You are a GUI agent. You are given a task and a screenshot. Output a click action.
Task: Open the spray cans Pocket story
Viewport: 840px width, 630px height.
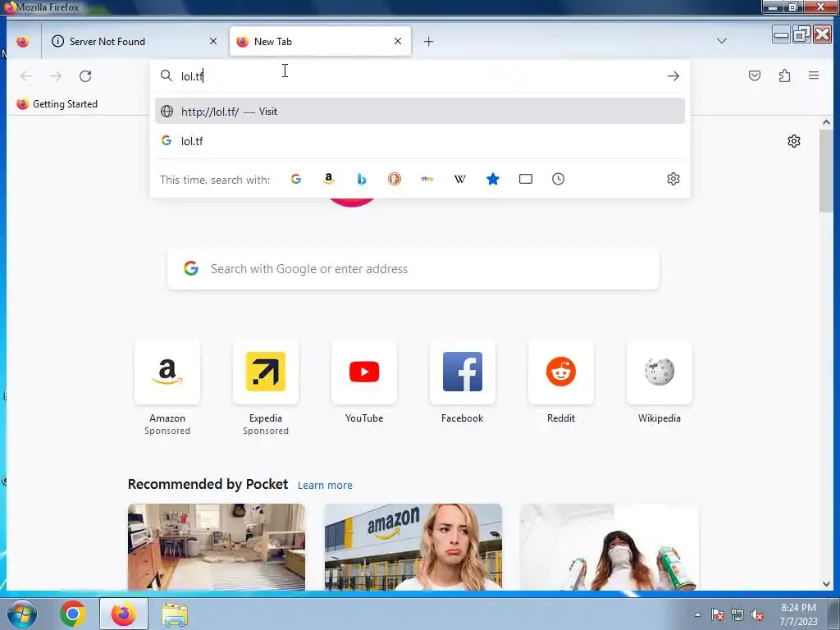point(609,547)
